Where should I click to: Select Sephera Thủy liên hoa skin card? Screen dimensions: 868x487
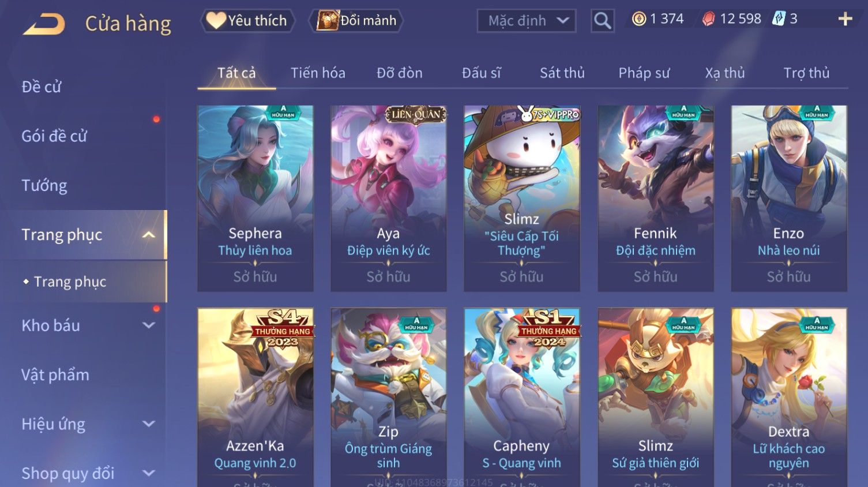coord(255,198)
